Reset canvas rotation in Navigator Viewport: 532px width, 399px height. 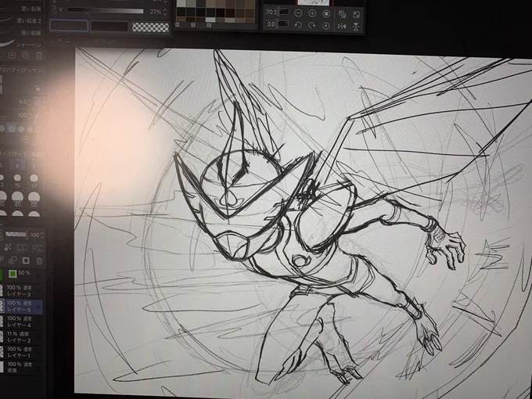click(x=325, y=26)
